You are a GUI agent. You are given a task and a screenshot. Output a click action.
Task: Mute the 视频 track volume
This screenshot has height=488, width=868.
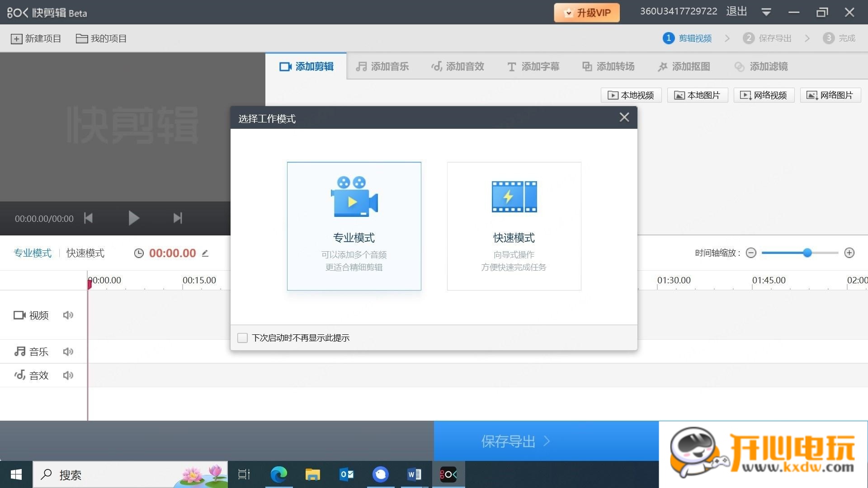[68, 315]
